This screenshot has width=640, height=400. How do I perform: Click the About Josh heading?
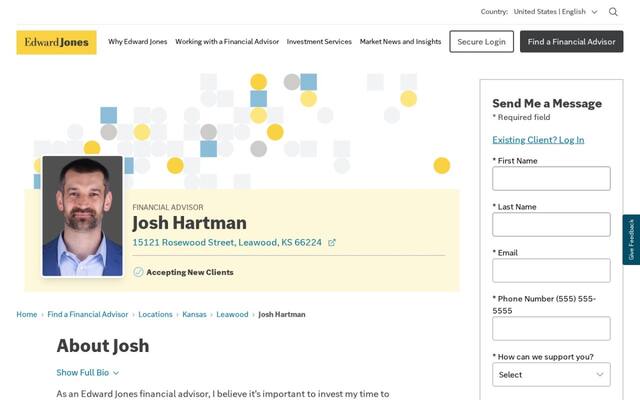click(x=103, y=346)
